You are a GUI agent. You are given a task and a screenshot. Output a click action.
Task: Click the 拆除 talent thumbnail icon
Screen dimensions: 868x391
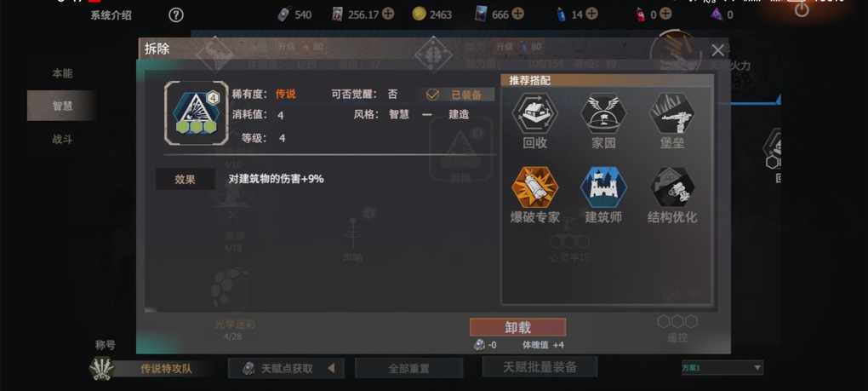(196, 113)
